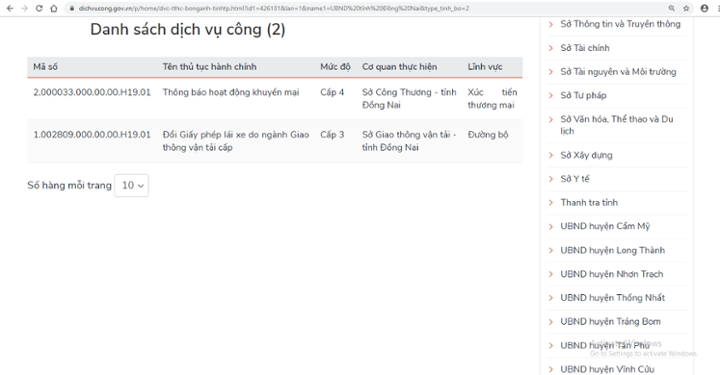The width and height of the screenshot is (720, 375).
Task: Click chevron beside Sở Tư pháp
Action: tap(551, 95)
